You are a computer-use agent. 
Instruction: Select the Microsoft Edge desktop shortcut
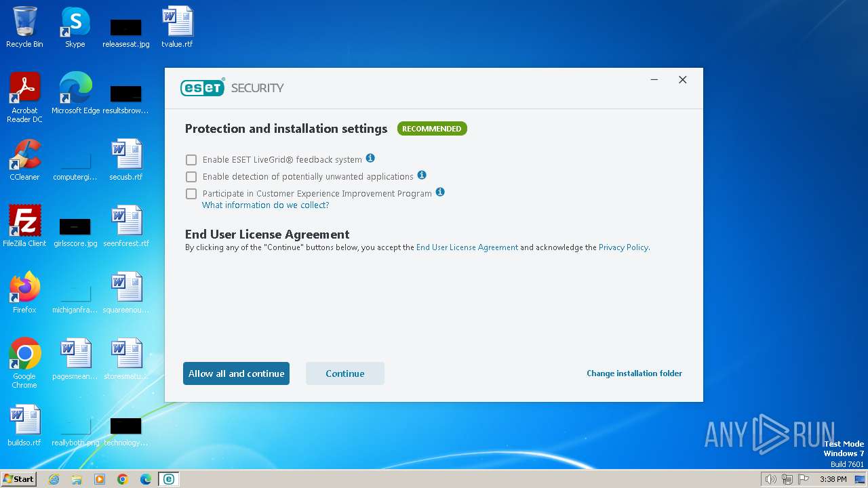tap(75, 94)
